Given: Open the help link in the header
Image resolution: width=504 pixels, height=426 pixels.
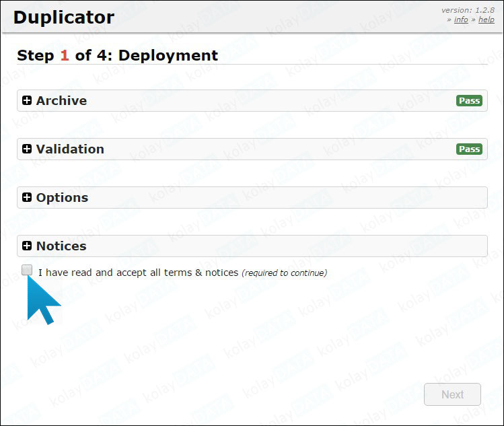Looking at the screenshot, I should click(486, 20).
